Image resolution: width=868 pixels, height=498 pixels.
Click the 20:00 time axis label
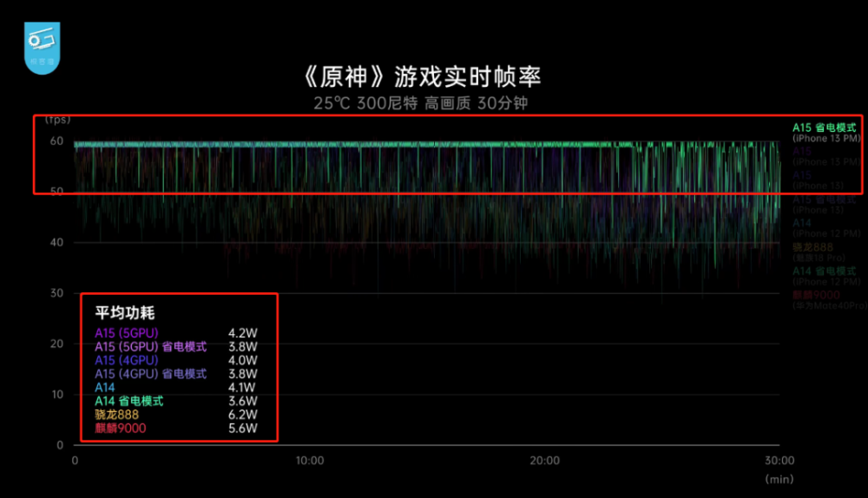point(545,461)
